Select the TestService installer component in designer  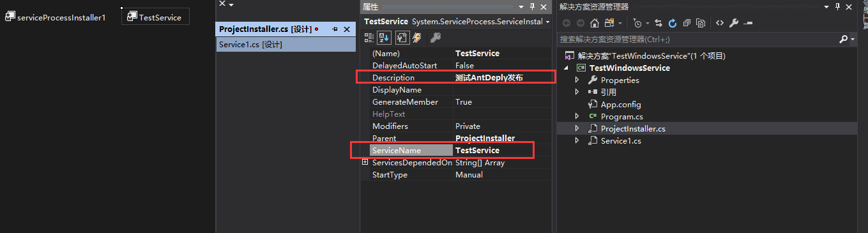pyautogui.click(x=155, y=17)
